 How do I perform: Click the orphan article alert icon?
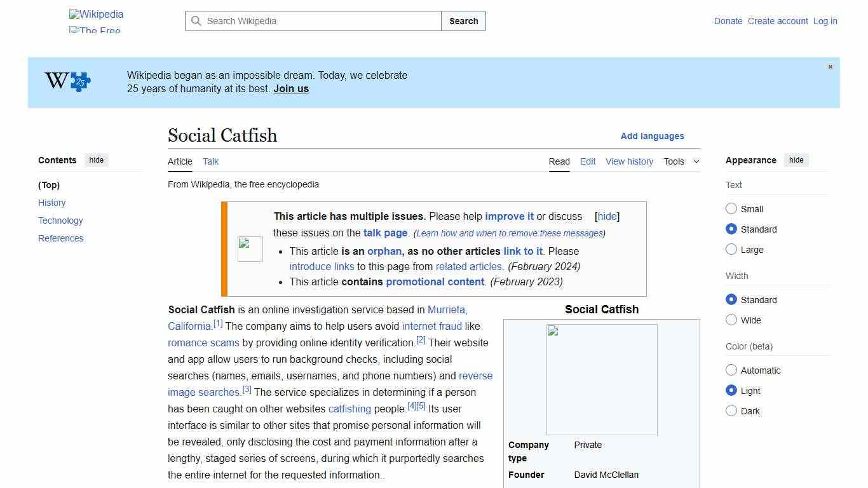[x=250, y=248]
